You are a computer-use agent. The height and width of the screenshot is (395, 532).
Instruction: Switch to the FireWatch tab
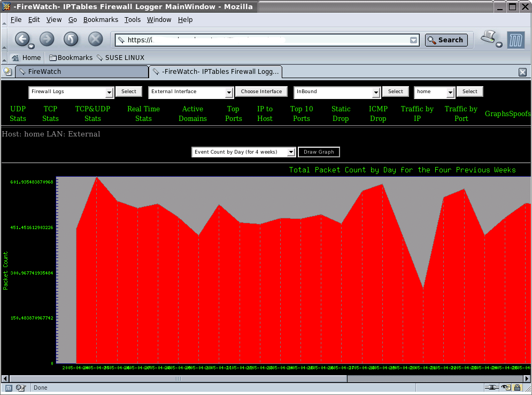81,72
